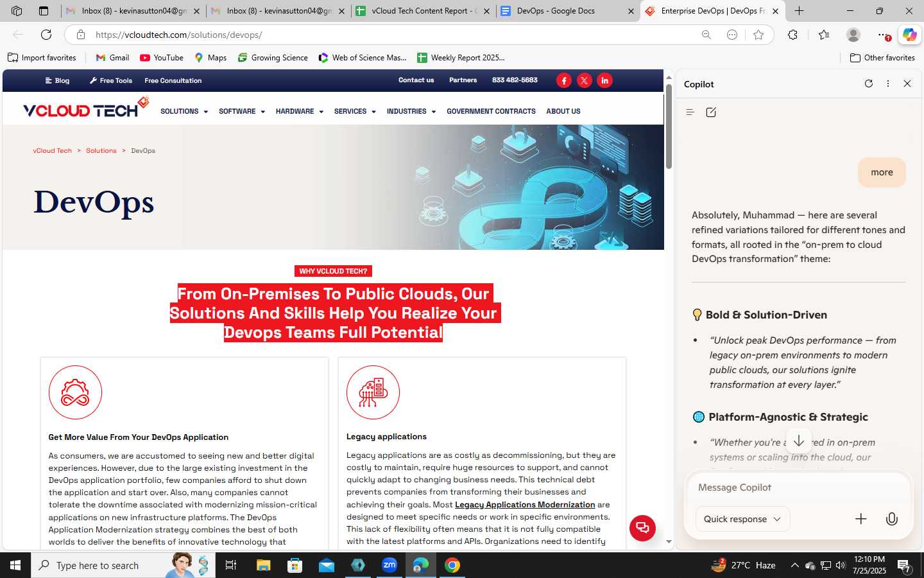
Task: Visit vCloud Tech X profile
Action: (585, 80)
